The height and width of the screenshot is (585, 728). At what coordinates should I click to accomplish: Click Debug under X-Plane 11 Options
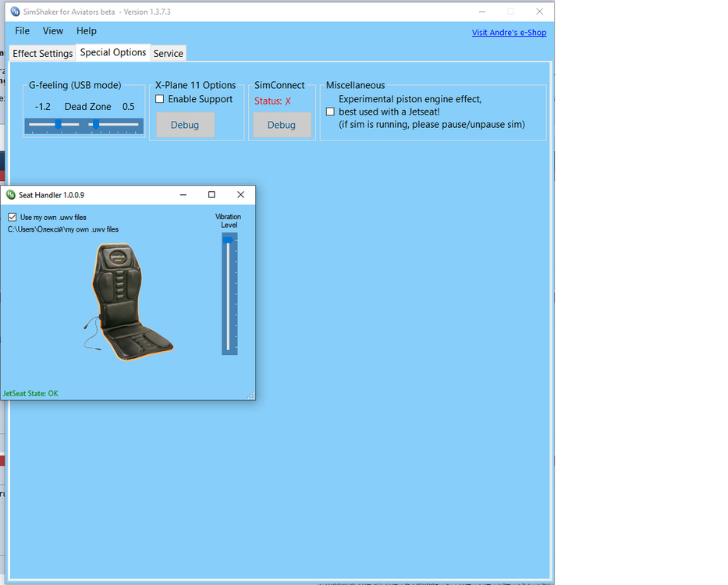click(x=184, y=125)
